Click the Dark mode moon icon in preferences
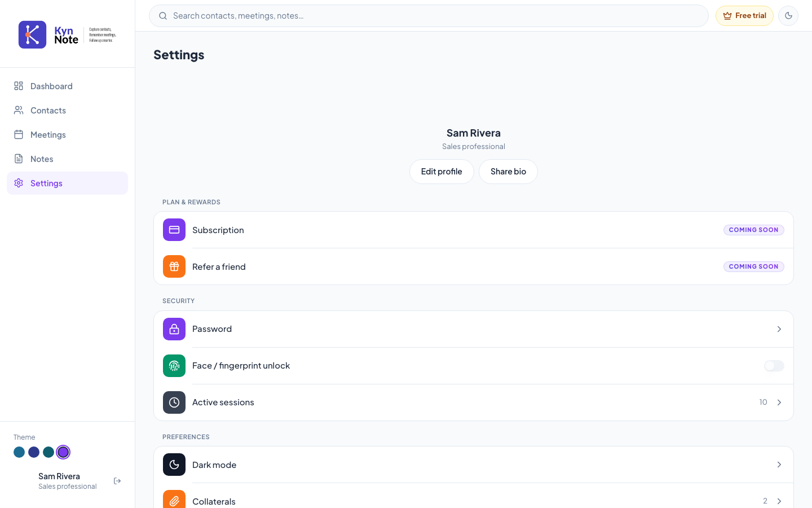The image size is (812, 508). coord(174,465)
